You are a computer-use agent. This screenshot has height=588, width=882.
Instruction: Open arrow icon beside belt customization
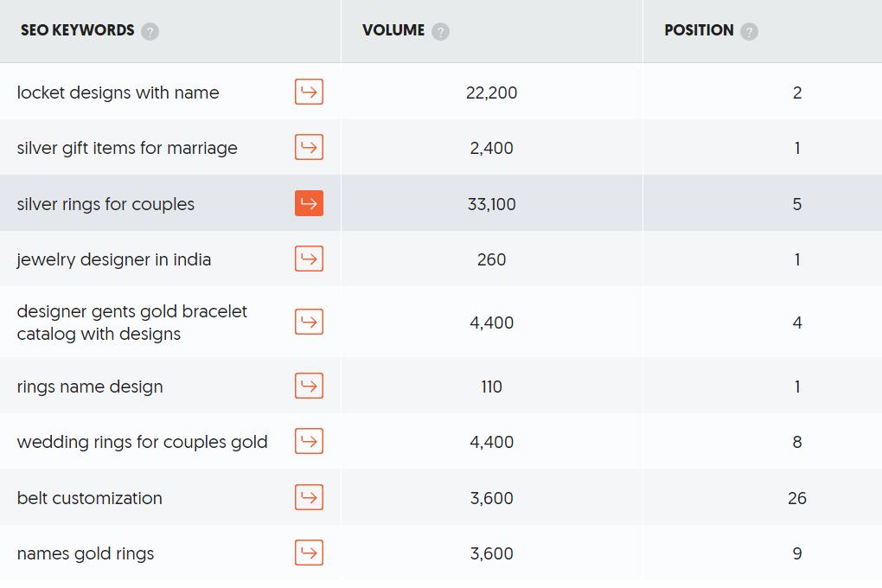(309, 497)
